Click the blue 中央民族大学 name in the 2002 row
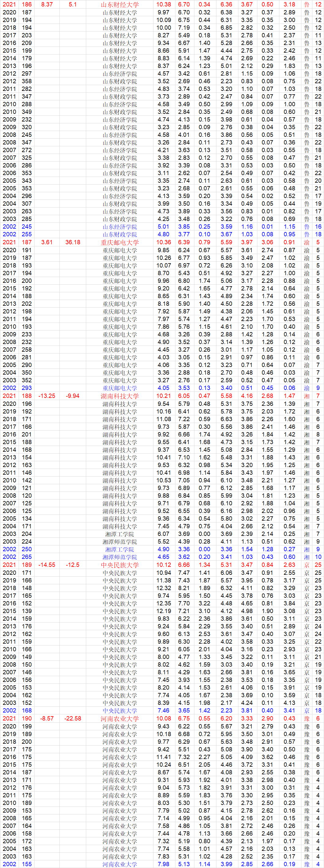This screenshot has height=868, width=324. (x=120, y=711)
